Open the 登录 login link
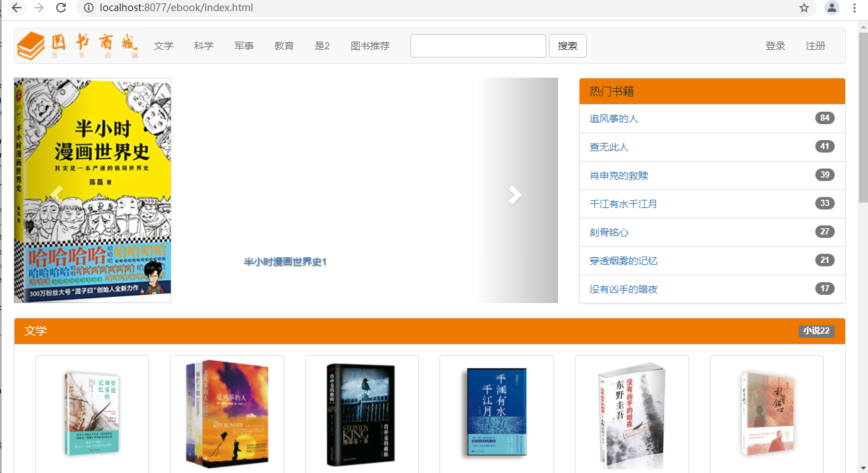The height and width of the screenshot is (473, 868). (x=775, y=46)
